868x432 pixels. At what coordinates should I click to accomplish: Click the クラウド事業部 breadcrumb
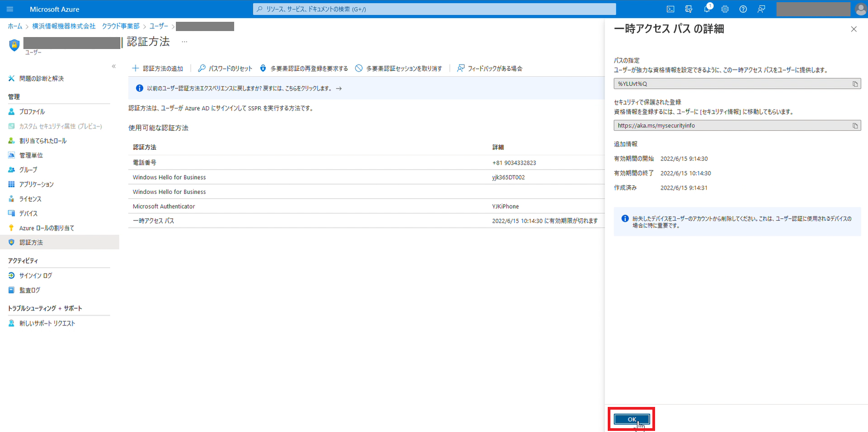[x=121, y=26]
